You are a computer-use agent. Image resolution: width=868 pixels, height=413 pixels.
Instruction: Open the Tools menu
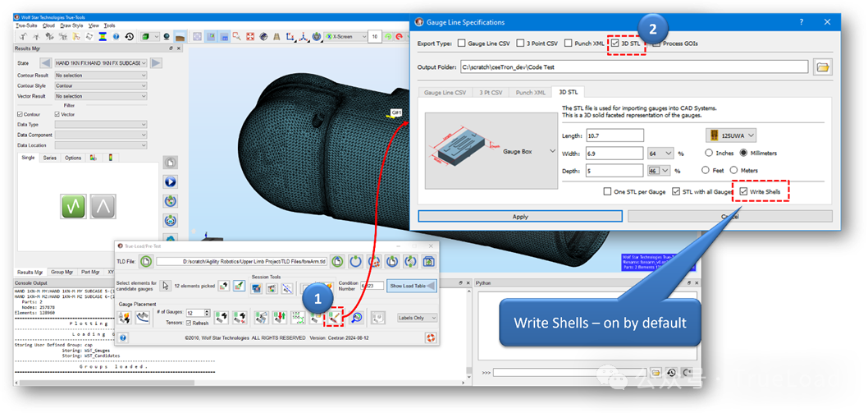pos(110,25)
